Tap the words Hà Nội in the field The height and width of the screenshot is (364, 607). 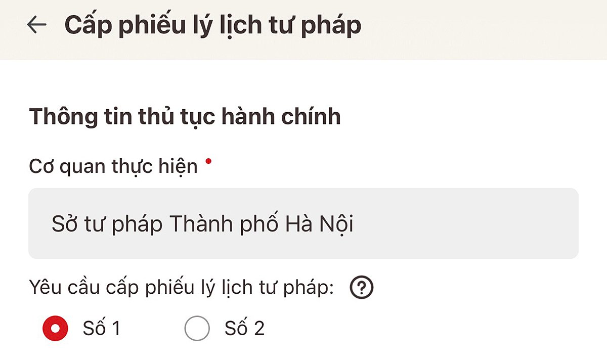click(320, 224)
